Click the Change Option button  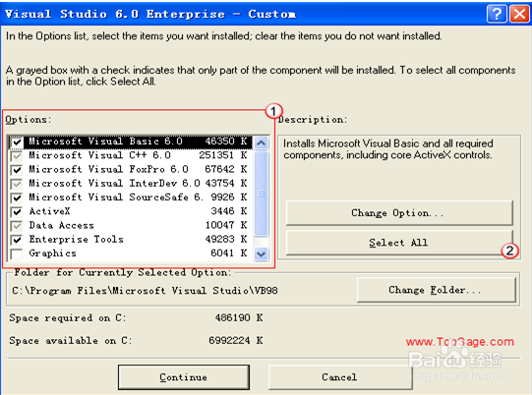click(x=399, y=213)
